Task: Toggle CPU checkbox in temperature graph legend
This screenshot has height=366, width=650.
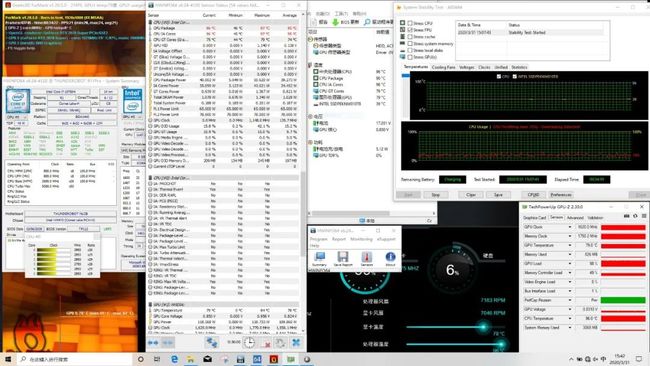Action: (x=499, y=76)
